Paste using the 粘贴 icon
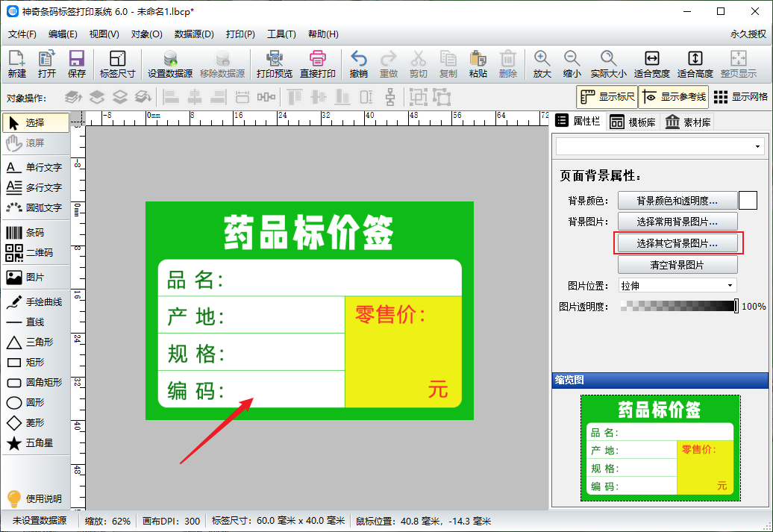 (478, 64)
